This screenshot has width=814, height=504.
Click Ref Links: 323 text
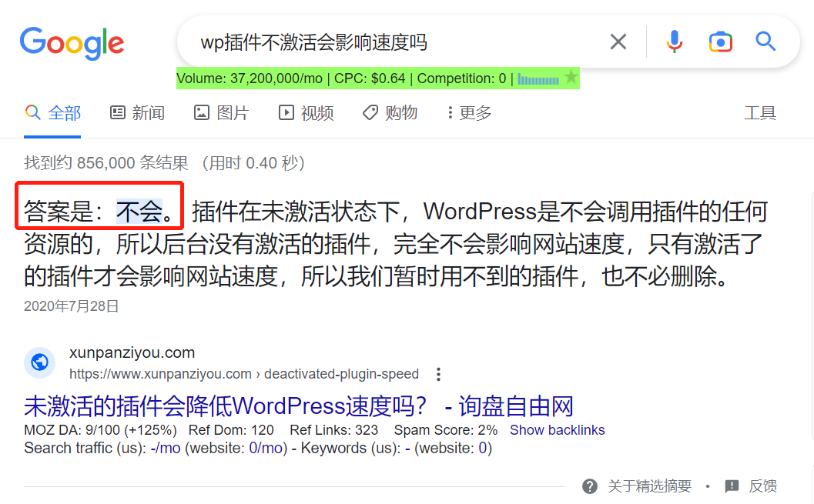tap(333, 430)
